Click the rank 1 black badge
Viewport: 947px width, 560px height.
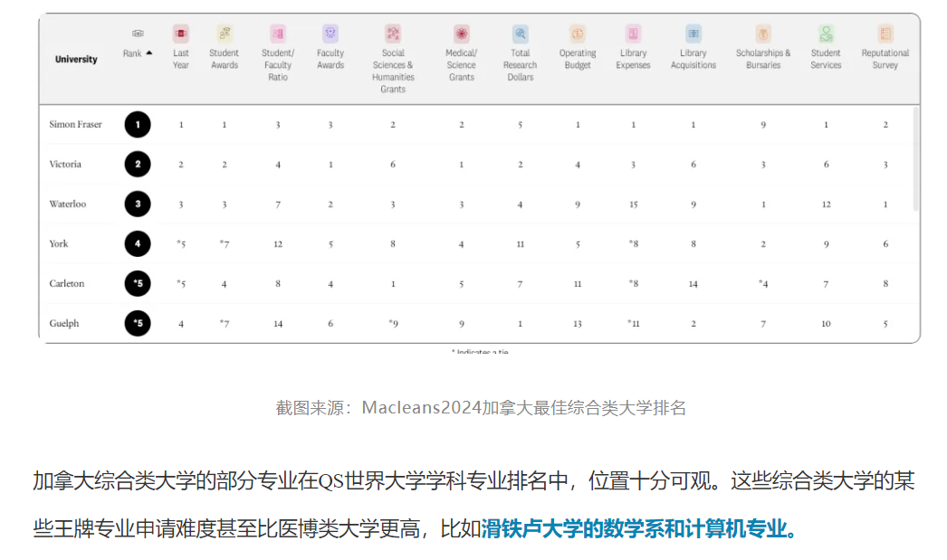[138, 124]
